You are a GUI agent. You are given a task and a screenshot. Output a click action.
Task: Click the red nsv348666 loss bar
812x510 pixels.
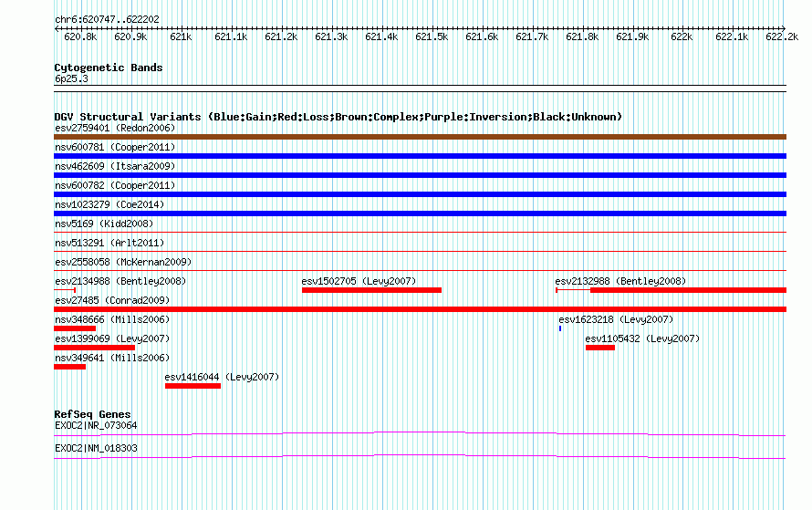coord(75,328)
